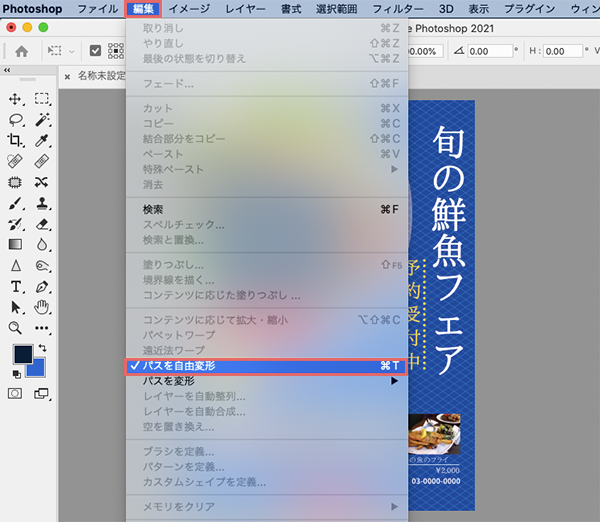Open the Photoshop application menu
Viewport: 600px width, 522px height.
pyautogui.click(x=32, y=9)
